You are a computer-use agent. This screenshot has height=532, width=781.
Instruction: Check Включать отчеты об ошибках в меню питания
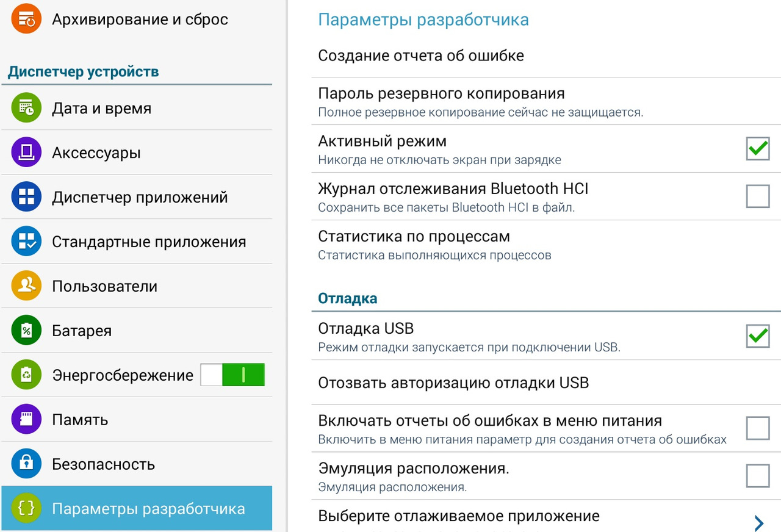coord(758,428)
